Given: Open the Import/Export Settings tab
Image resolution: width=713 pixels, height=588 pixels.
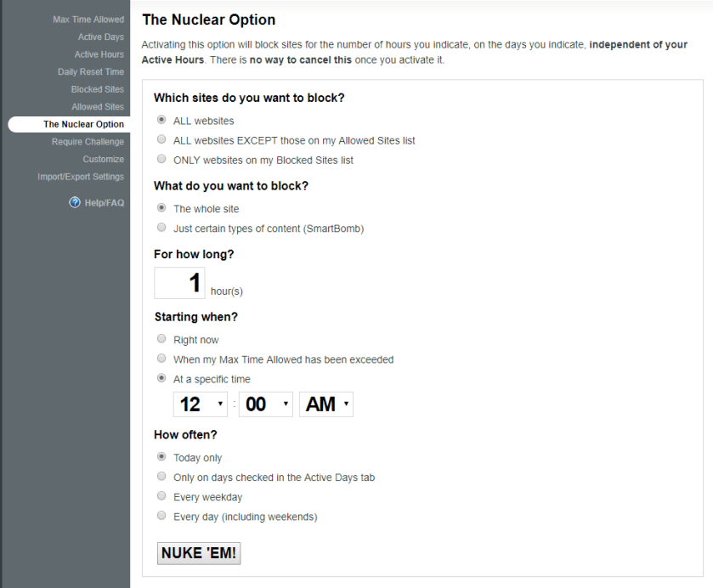Looking at the screenshot, I should (81, 177).
